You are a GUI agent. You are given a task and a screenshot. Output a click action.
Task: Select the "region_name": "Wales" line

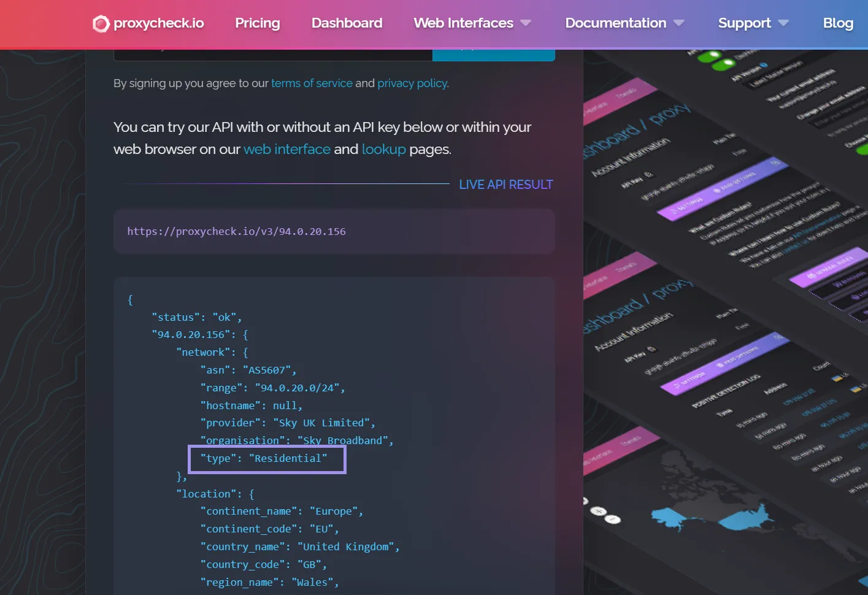click(269, 582)
